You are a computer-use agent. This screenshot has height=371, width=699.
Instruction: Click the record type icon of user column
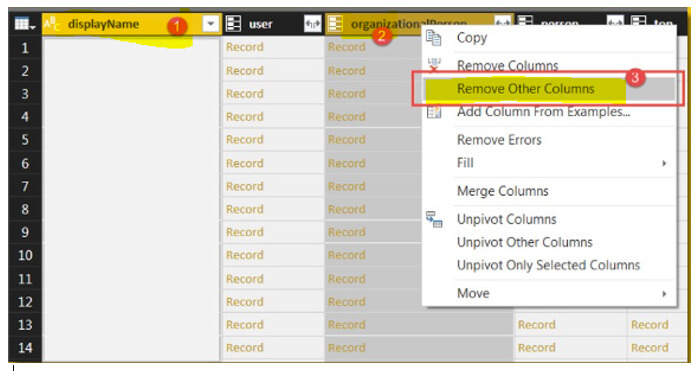234,24
